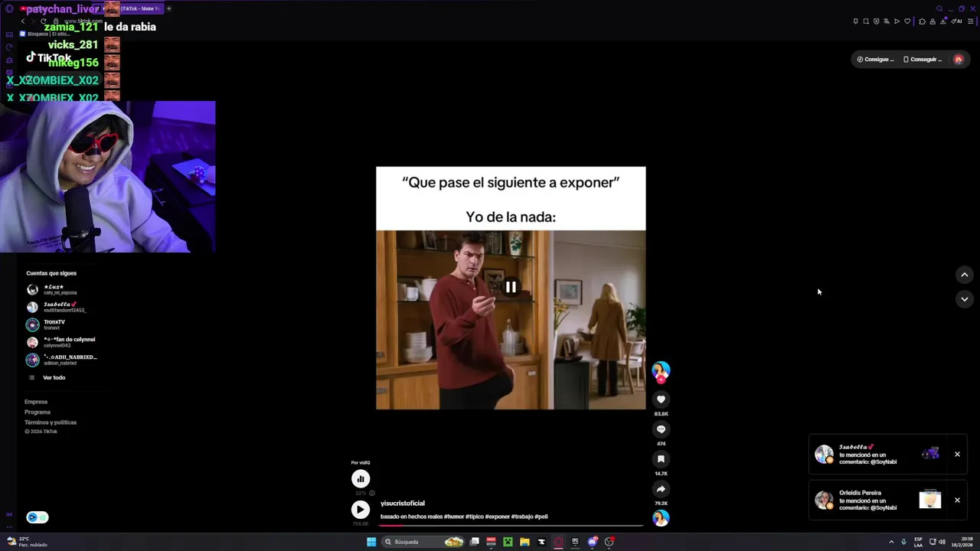Open the browser AI assistant icon
The height and width of the screenshot is (551, 980).
(x=956, y=21)
